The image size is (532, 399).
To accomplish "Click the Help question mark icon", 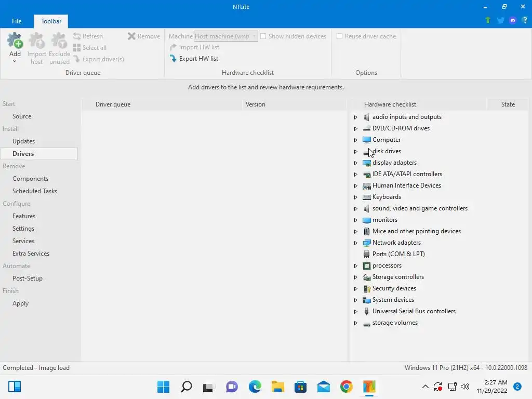I will click(x=525, y=20).
